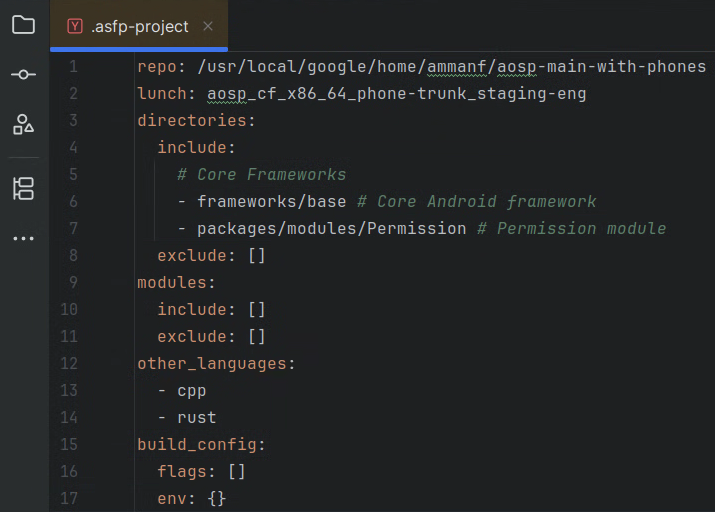Image resolution: width=715 pixels, height=512 pixels.
Task: Open the Structure tool window icon
Action: click(x=23, y=188)
